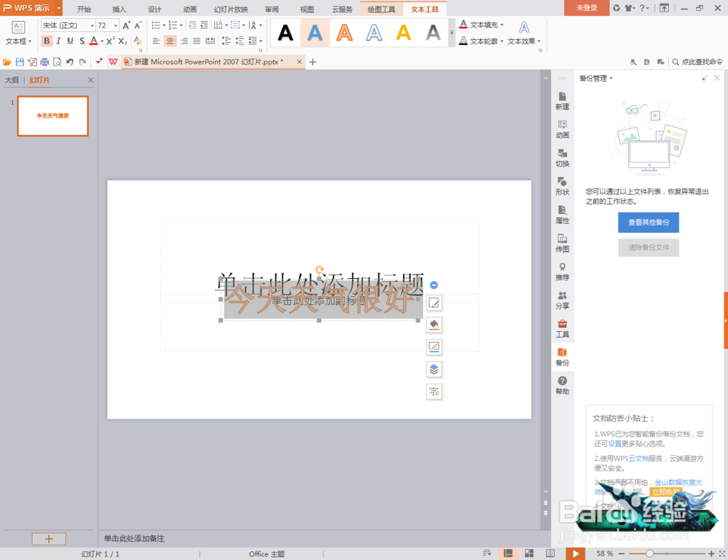Open a file with folder icon
The height and width of the screenshot is (560, 728).
point(7,62)
